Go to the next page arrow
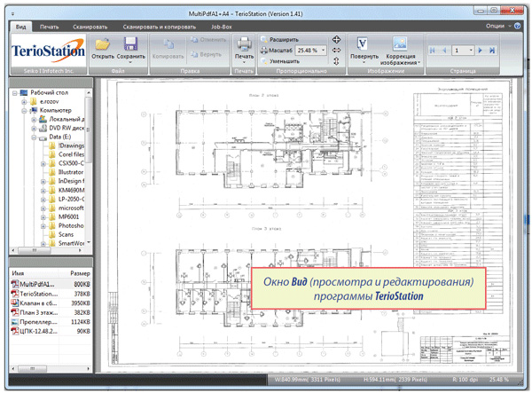This screenshot has height=393, width=532. point(480,51)
